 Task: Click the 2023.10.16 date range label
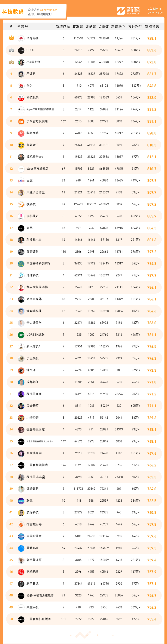point(155,9)
